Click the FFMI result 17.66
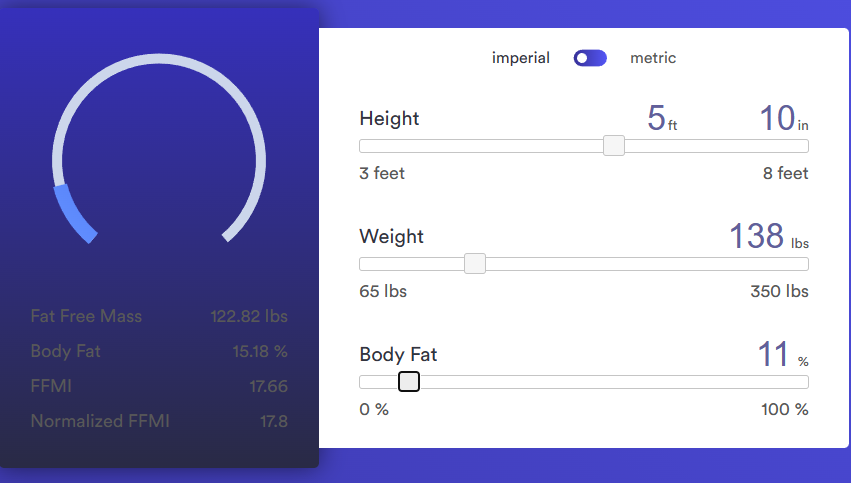The width and height of the screenshot is (851, 483). point(269,386)
